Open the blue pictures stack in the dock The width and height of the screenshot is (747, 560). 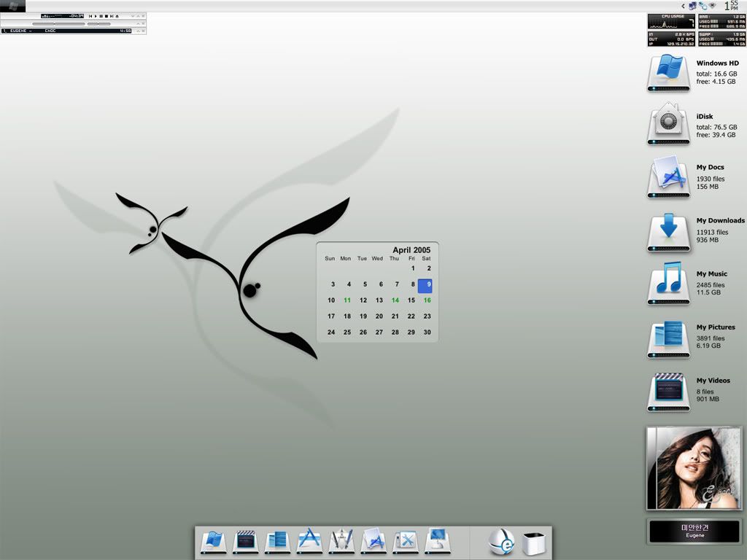277,542
